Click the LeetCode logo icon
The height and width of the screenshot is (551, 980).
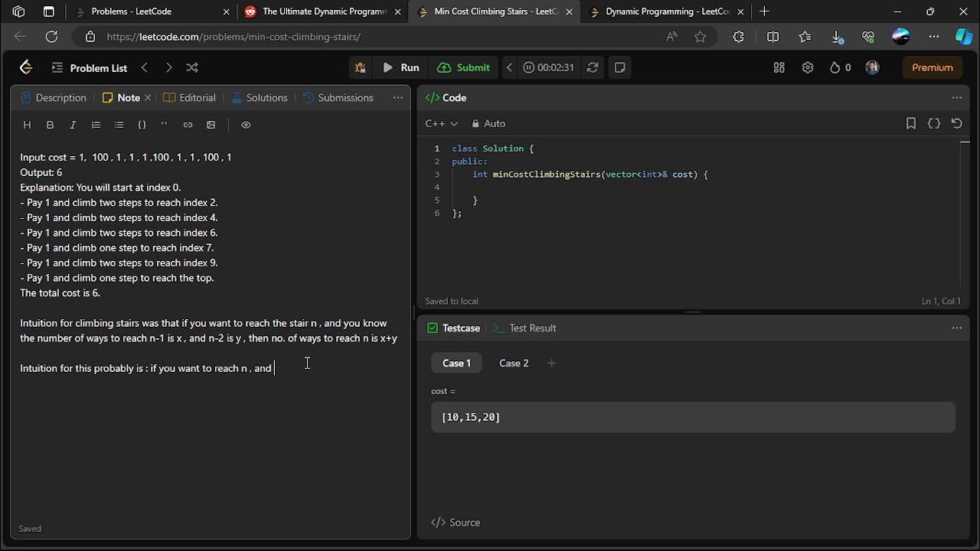click(26, 67)
